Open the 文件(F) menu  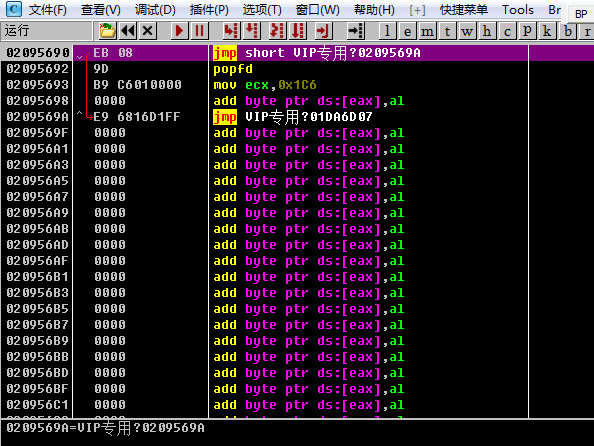(x=47, y=9)
